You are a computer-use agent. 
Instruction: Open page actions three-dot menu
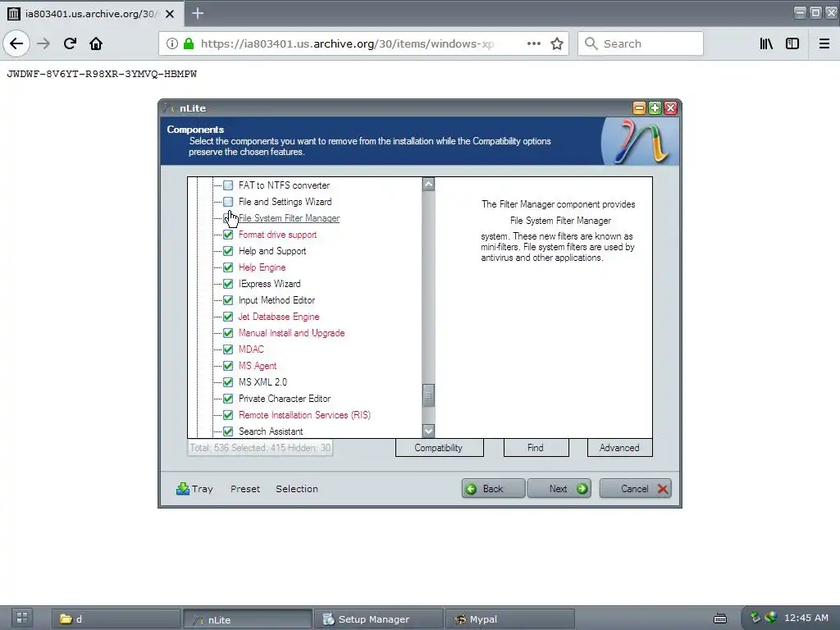pyautogui.click(x=533, y=43)
